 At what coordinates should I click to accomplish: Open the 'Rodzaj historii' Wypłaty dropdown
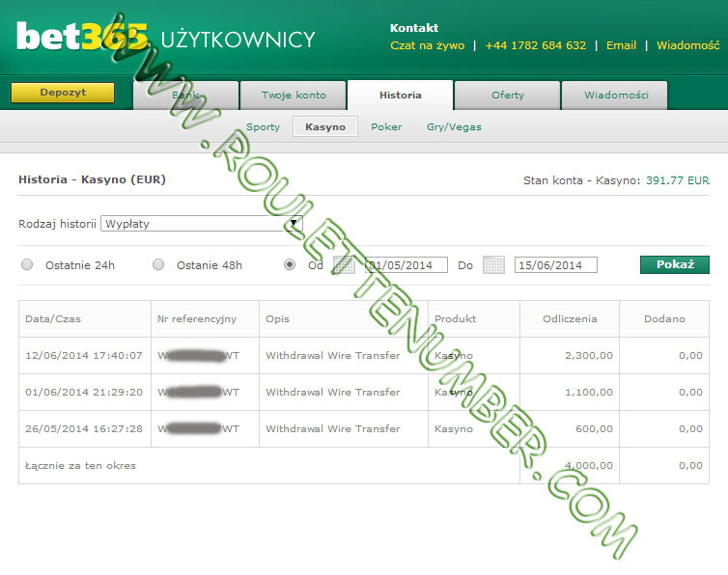point(202,223)
